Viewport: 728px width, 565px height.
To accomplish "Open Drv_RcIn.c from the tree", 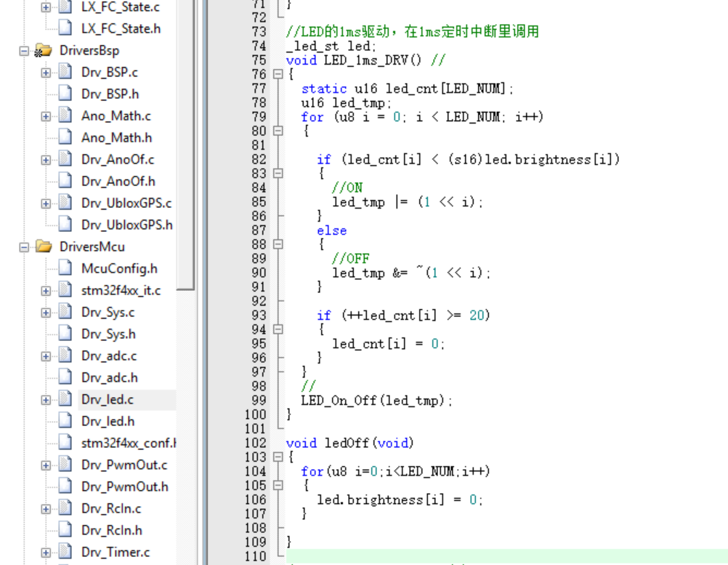I will pyautogui.click(x=111, y=509).
